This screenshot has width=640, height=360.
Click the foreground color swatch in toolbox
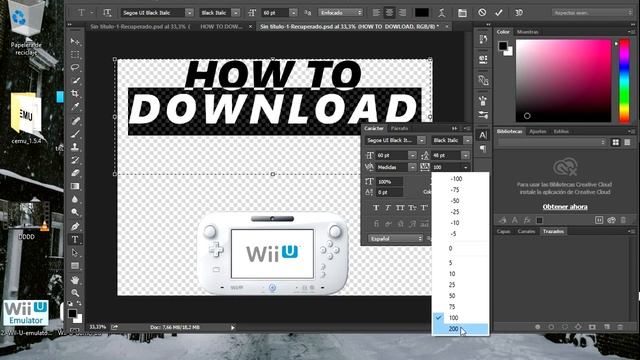coord(72,313)
